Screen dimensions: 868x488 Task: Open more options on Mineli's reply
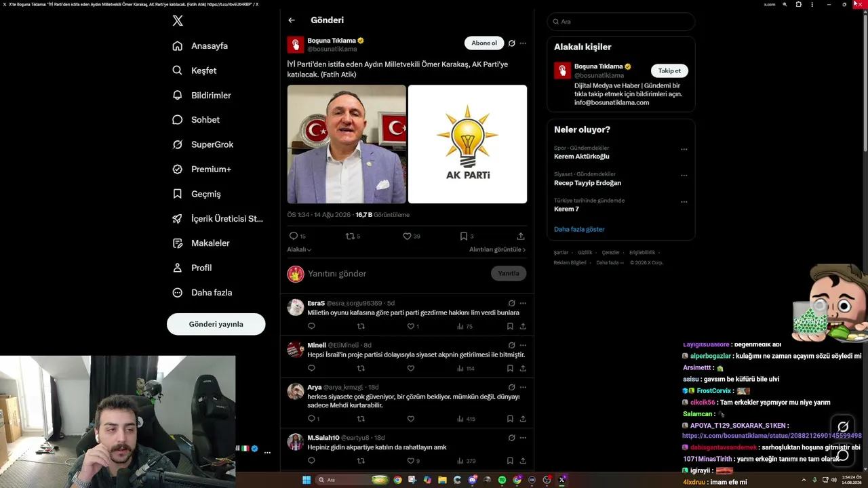[523, 345]
